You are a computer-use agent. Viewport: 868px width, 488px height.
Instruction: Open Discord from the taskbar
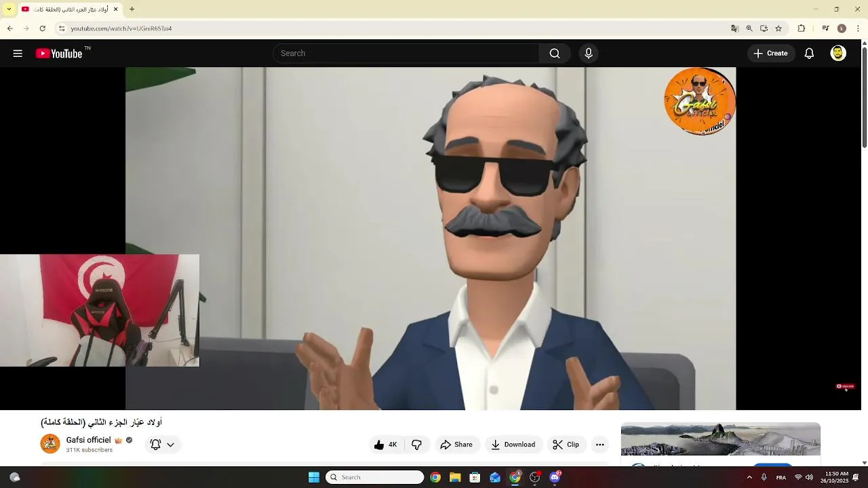555,477
